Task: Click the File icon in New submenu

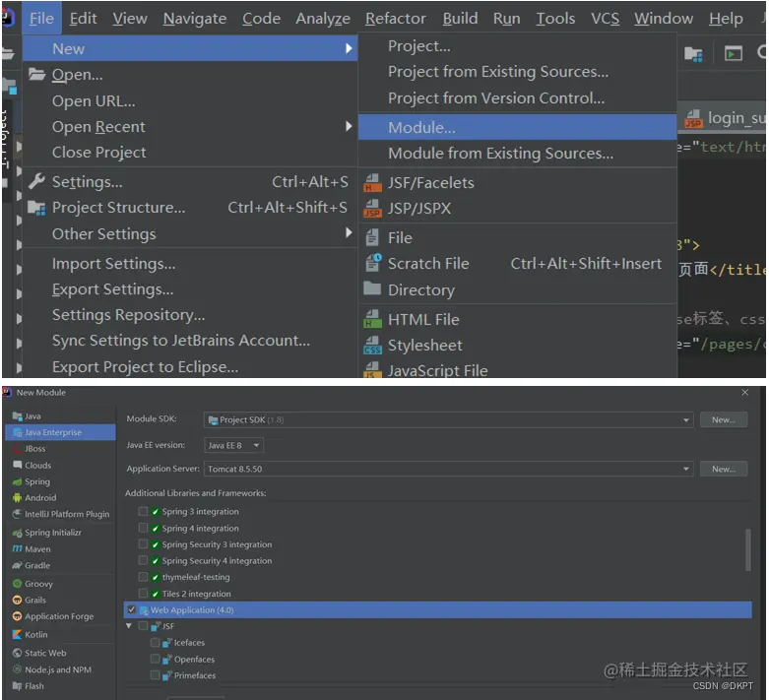Action: click(x=372, y=237)
